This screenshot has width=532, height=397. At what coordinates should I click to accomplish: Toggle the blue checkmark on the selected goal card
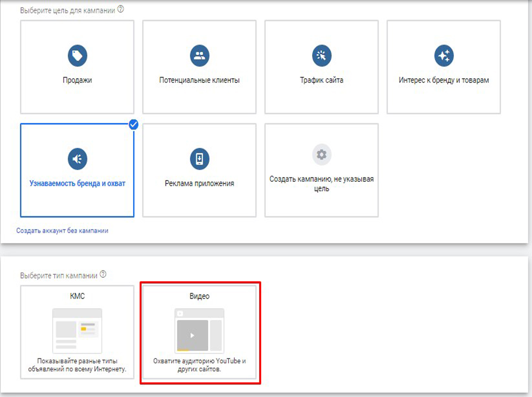pyautogui.click(x=134, y=124)
